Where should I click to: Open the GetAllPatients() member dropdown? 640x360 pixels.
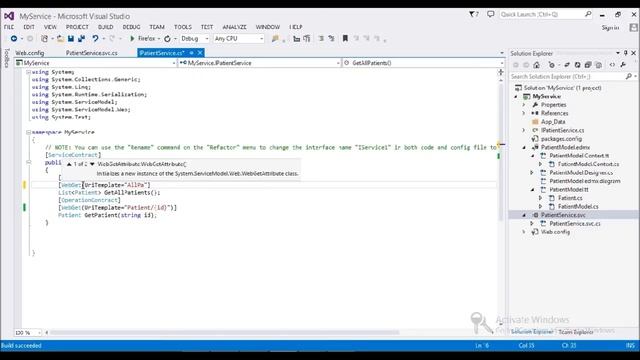424,63
